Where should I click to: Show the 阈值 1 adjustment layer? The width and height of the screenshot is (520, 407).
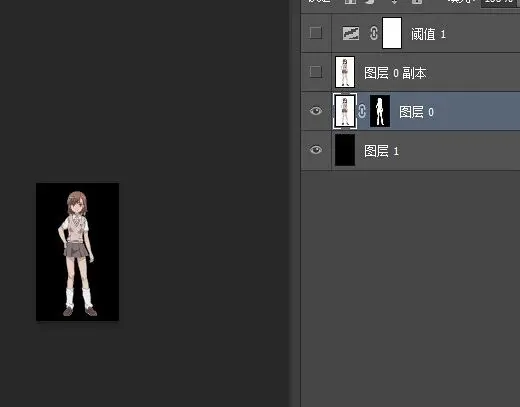tap(315, 33)
